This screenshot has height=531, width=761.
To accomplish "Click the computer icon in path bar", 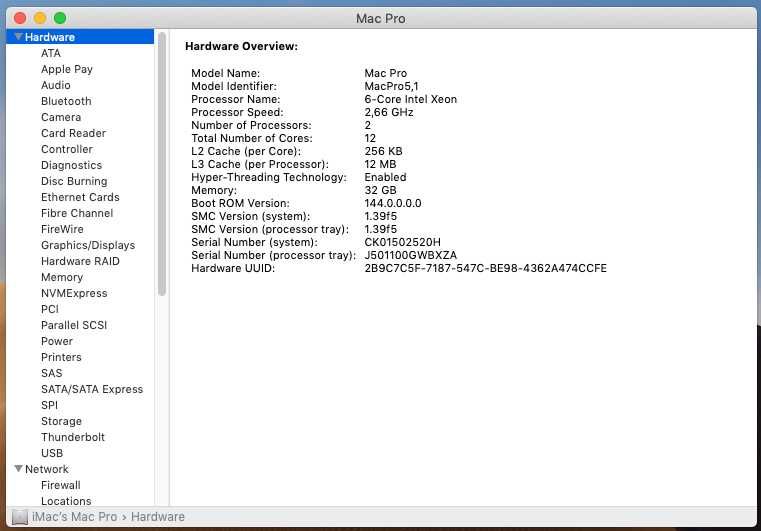I will (19, 517).
